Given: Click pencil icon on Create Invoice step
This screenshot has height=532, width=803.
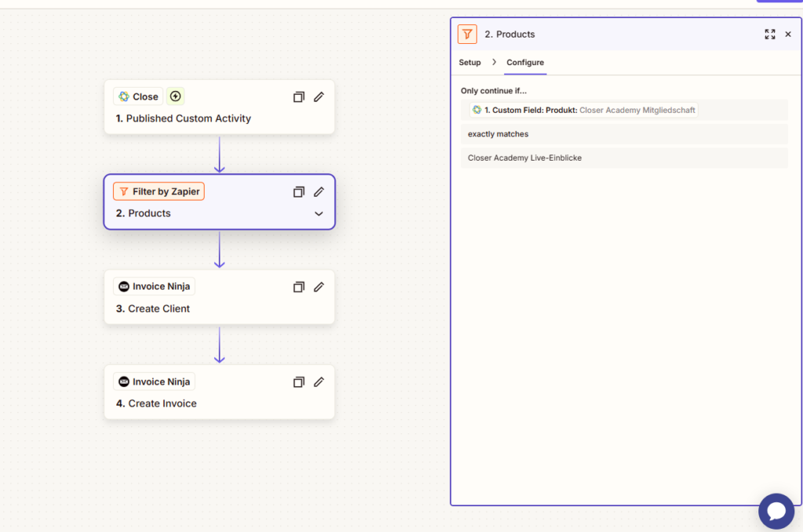Looking at the screenshot, I should click(x=318, y=382).
